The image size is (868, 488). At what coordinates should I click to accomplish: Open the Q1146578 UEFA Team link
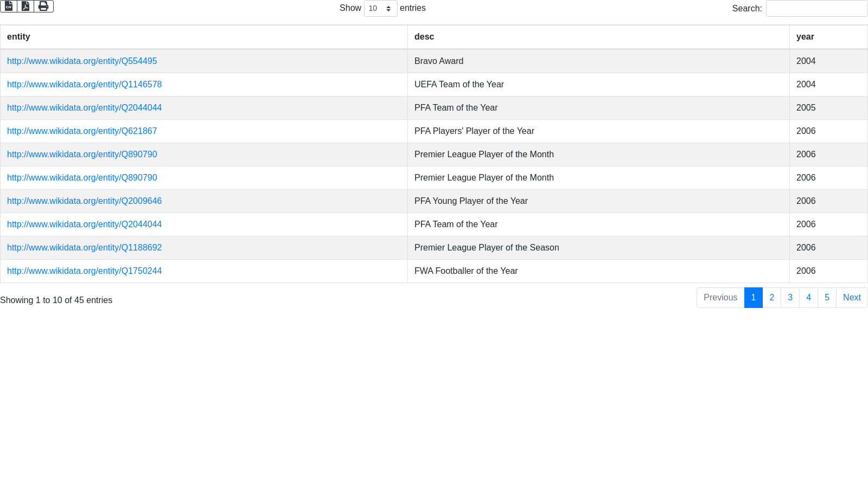[x=84, y=85]
